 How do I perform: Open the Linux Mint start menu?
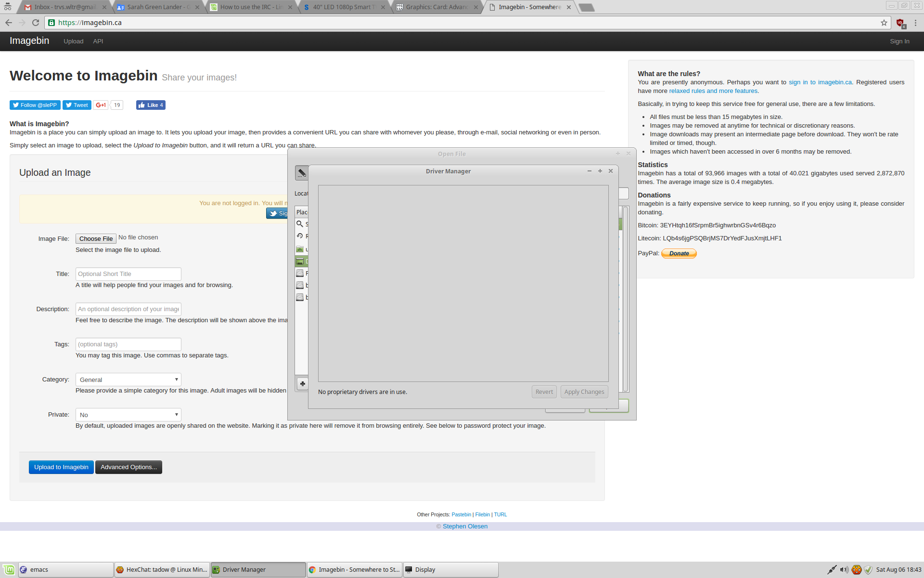9,570
